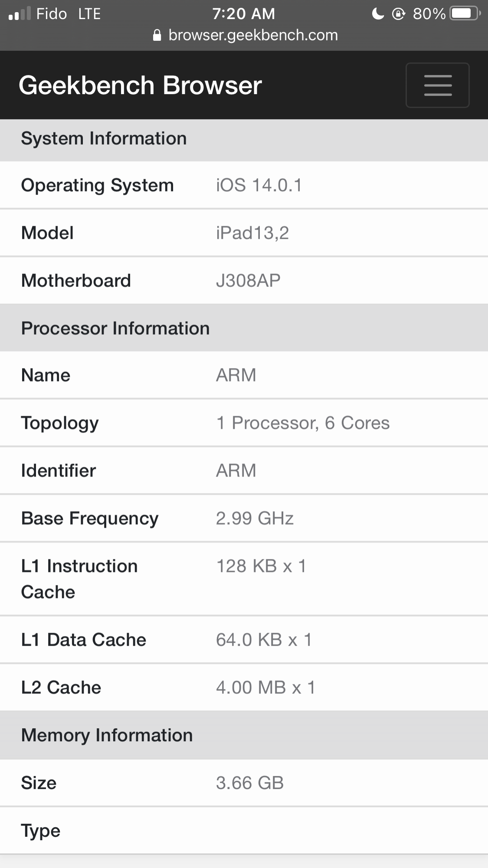Tap the Memory Information section header
488x868 pixels.
(x=107, y=735)
